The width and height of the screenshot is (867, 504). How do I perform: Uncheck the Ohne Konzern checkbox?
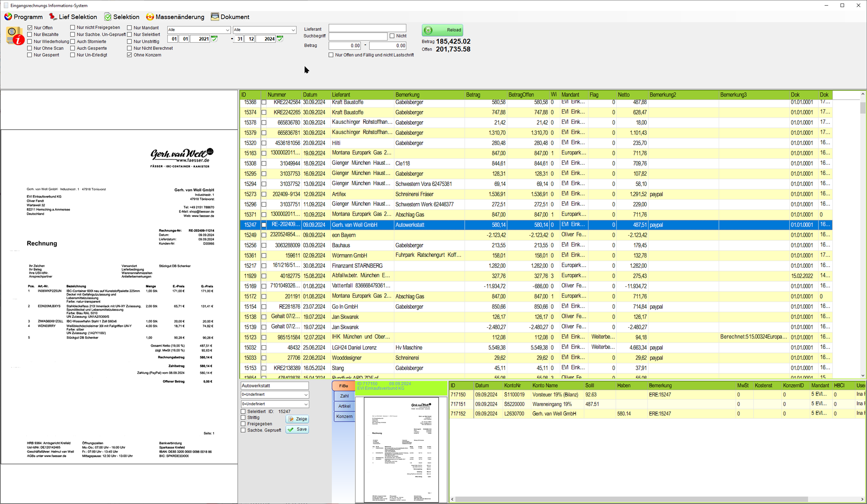point(130,55)
